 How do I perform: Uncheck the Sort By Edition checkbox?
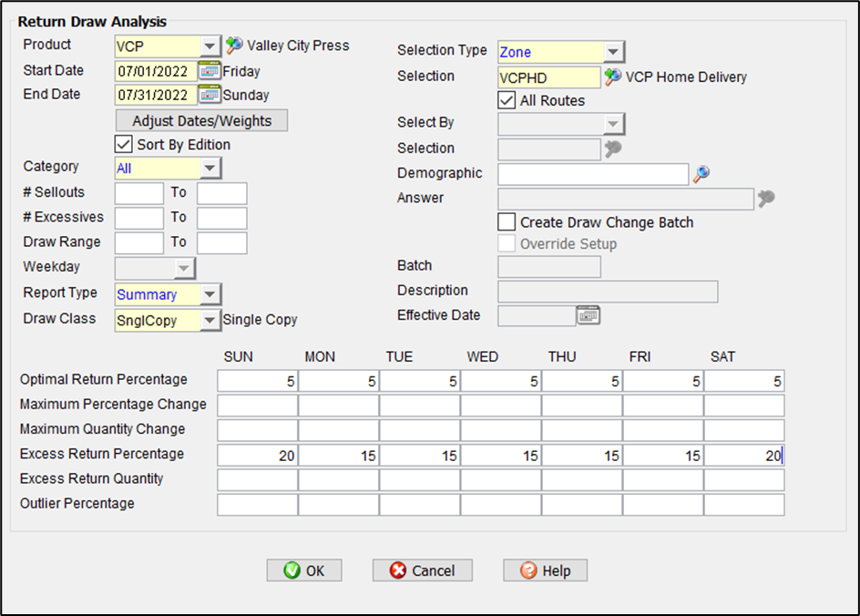[x=124, y=144]
